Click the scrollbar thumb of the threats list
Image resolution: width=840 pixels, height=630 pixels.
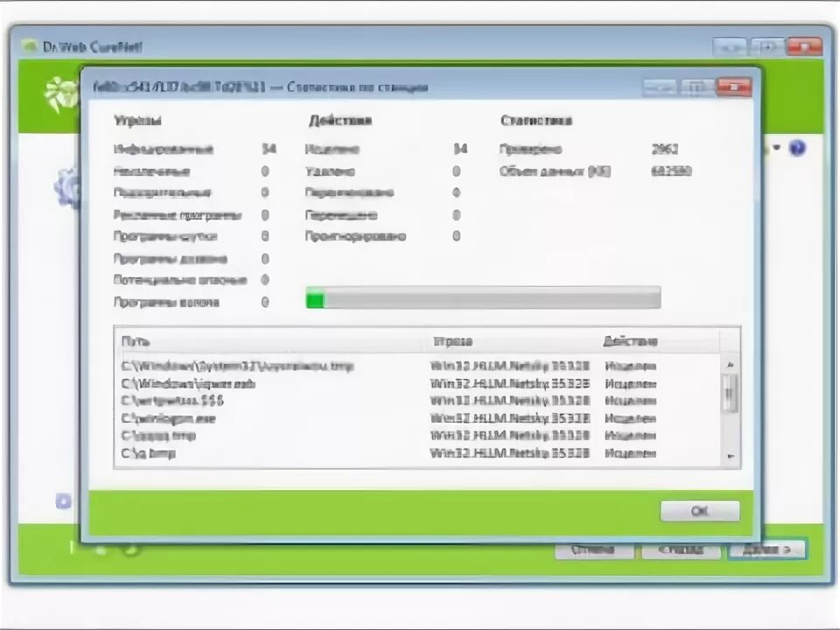pos(730,393)
